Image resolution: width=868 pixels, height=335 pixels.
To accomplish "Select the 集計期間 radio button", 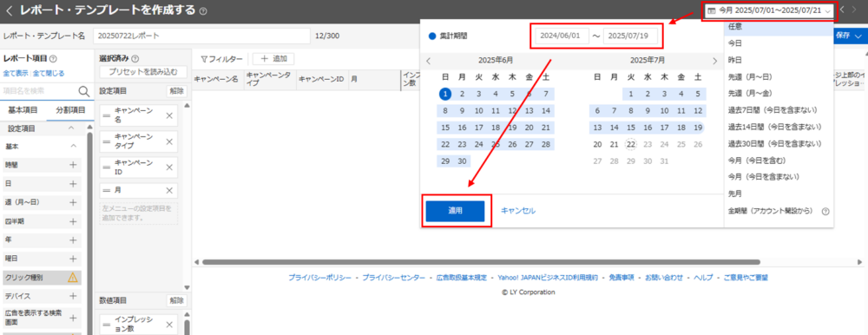I will (432, 36).
